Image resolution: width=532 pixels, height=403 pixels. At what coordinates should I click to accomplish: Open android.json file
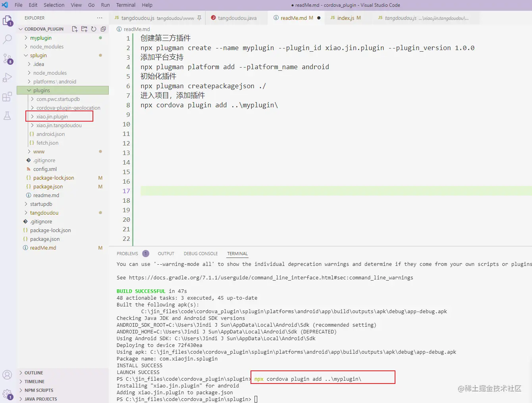pos(63,134)
